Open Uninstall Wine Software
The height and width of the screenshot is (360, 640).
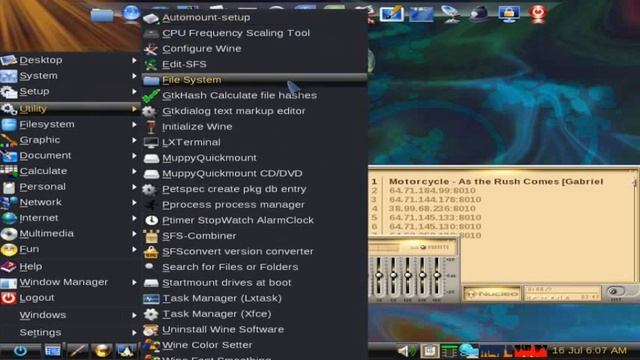click(254, 329)
